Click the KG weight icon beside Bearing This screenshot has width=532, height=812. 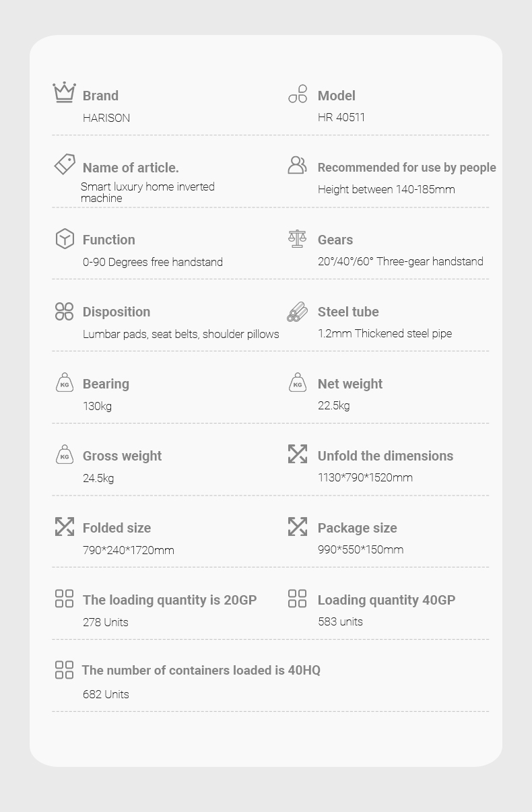65,382
